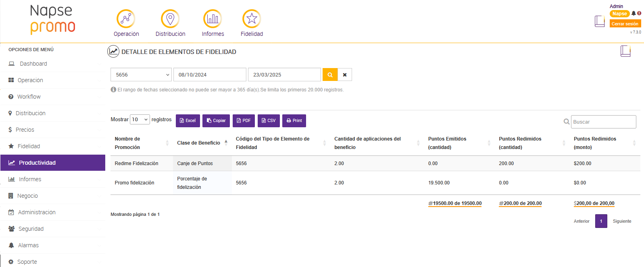
Task: Open Dashboard in the side menu
Action: pyautogui.click(x=33, y=64)
